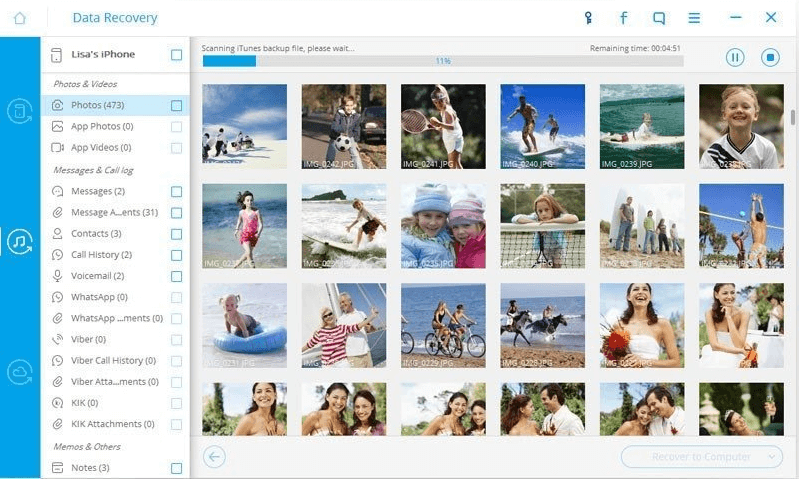
Task: Switch to Recover from iCloud backup mode
Action: (20, 372)
